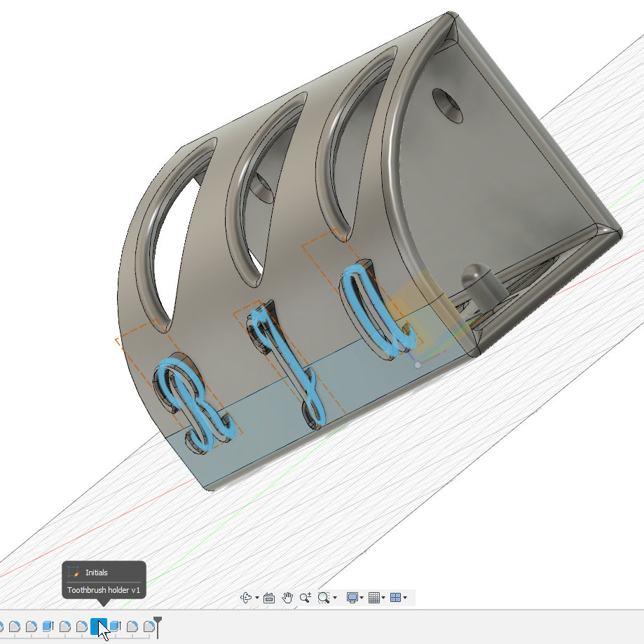
Task: Open the Grid and Snaps dropdown arrow
Action: click(384, 598)
